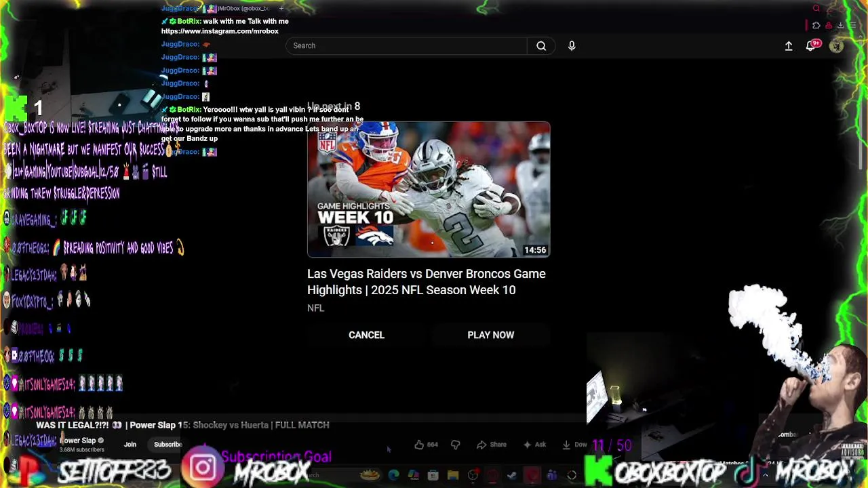Open the Las Vegas Raiders vs Denver Broncos title
The image size is (868, 488).
(427, 282)
